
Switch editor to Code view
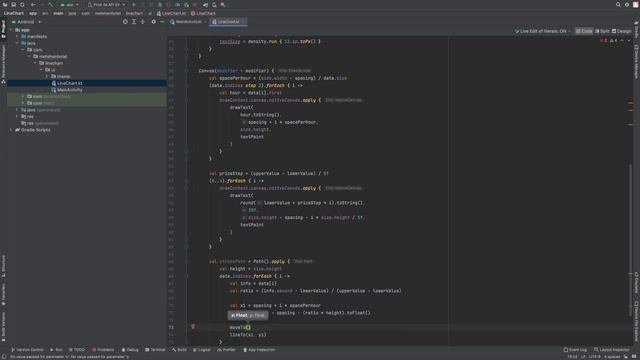click(584, 31)
